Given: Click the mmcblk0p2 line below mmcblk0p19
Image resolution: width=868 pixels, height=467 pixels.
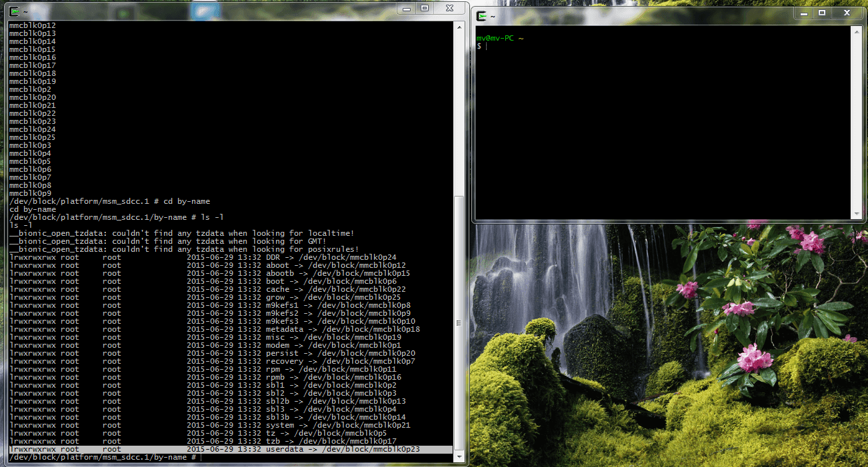Looking at the screenshot, I should (x=30, y=89).
